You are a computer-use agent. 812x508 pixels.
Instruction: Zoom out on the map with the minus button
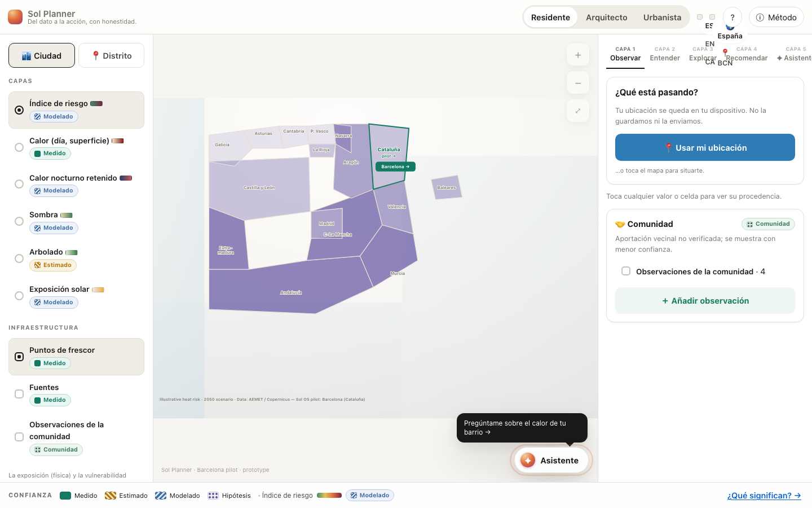click(x=578, y=83)
